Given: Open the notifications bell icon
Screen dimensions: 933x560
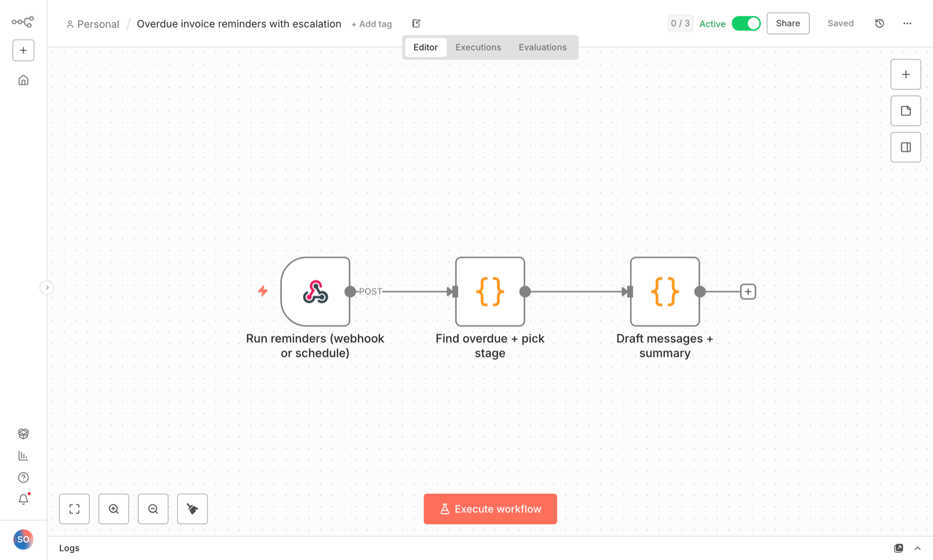Looking at the screenshot, I should 23,499.
